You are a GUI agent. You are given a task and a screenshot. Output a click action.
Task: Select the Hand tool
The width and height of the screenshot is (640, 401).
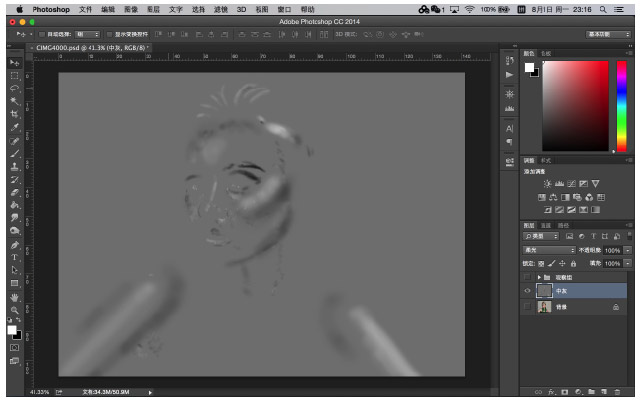14,297
